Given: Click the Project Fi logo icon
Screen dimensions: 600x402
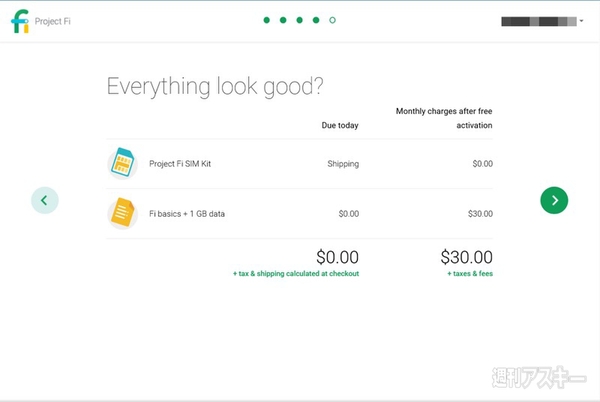Looking at the screenshot, I should tap(20, 21).
